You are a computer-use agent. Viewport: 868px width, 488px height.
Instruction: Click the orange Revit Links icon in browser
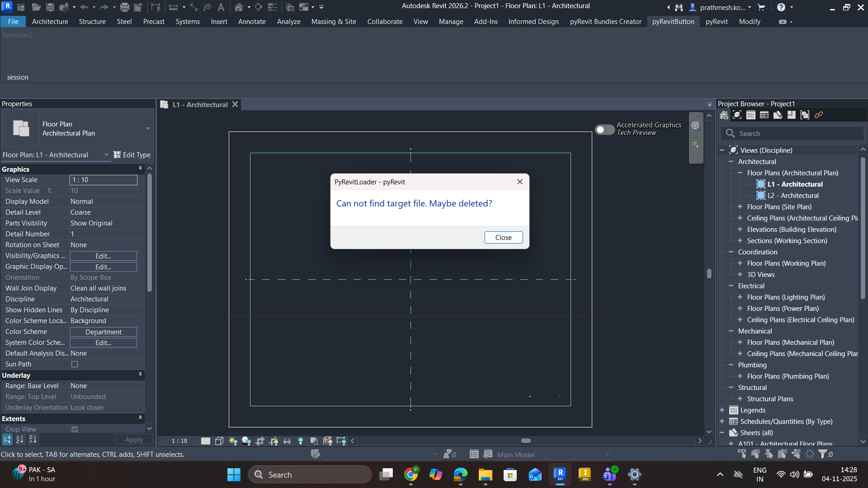[819, 115]
